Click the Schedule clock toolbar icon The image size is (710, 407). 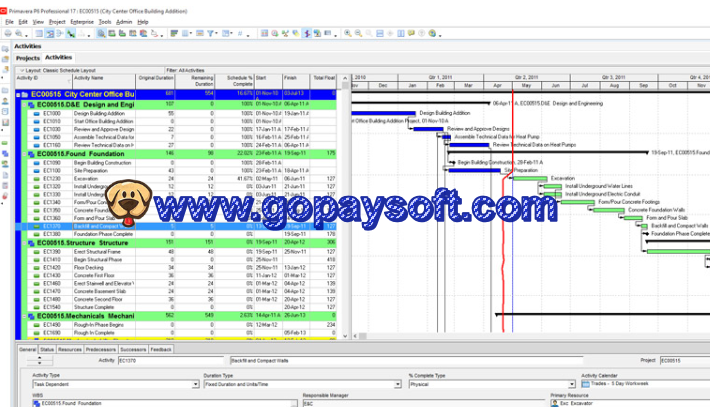[x=274, y=34]
